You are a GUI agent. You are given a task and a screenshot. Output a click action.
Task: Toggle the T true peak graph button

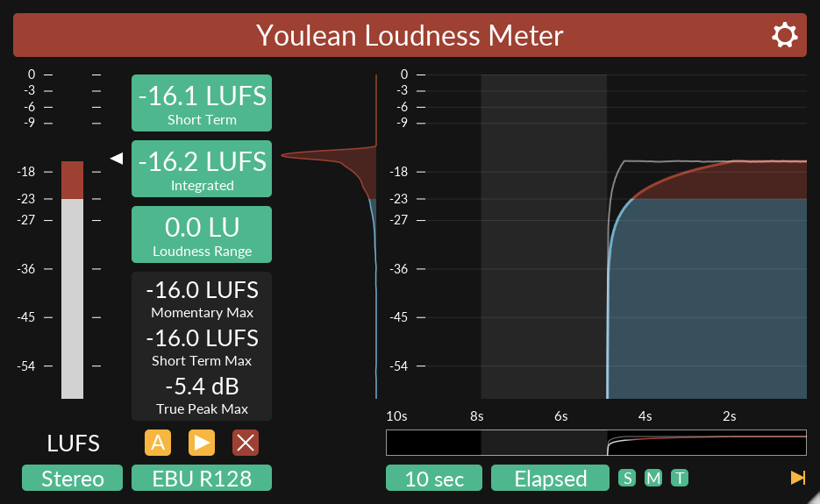tap(681, 478)
